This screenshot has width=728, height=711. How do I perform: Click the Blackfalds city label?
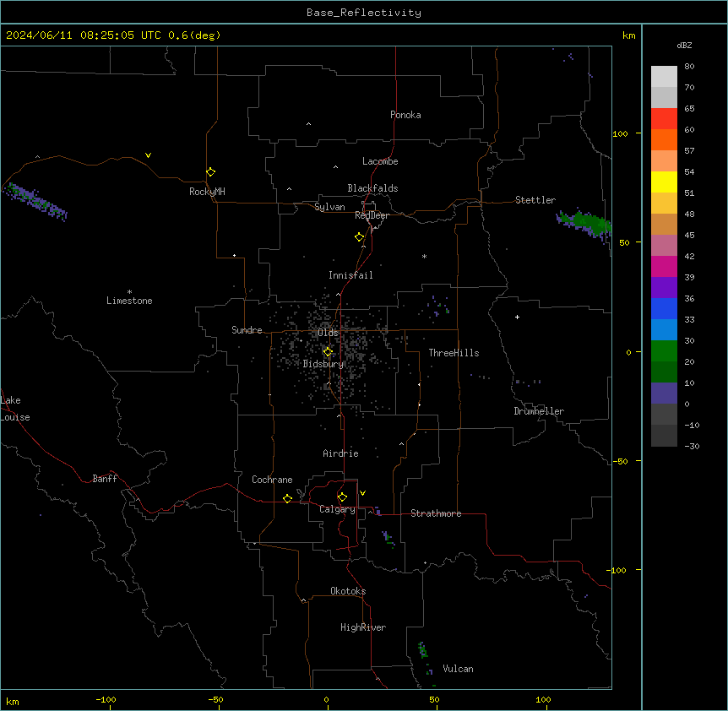pos(372,188)
